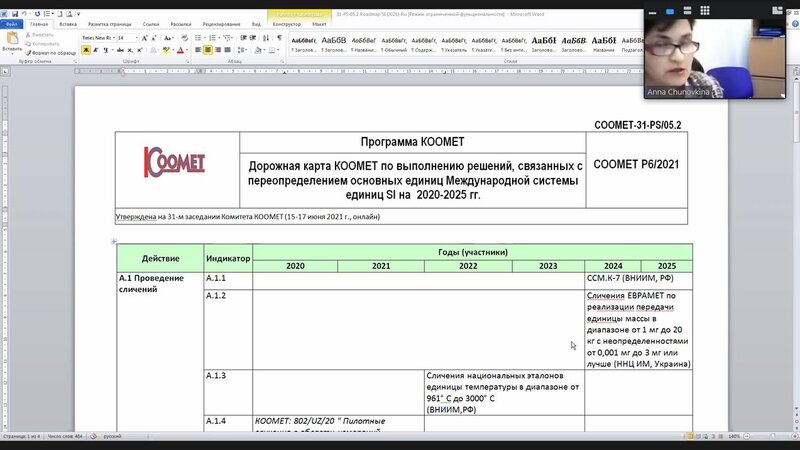800x450 pixels.
Task: Apply the Название style from styles gallery
Action: click(606, 42)
